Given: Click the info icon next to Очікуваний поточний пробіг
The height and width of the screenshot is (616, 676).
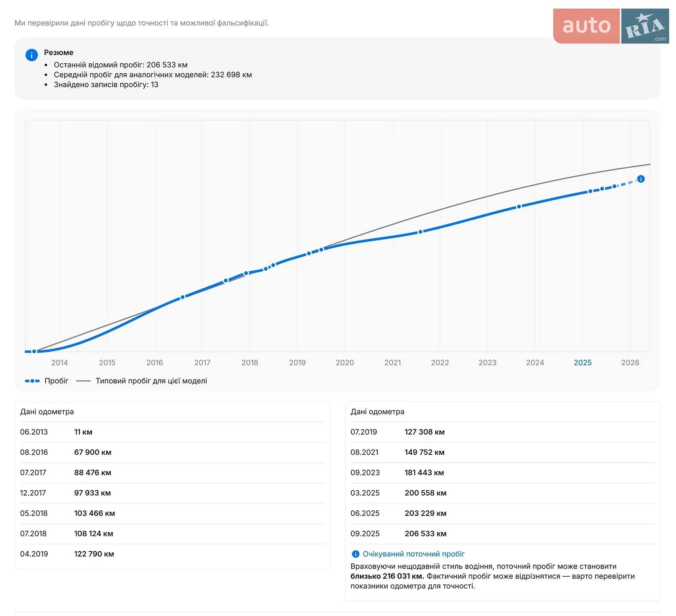Looking at the screenshot, I should pyautogui.click(x=355, y=554).
